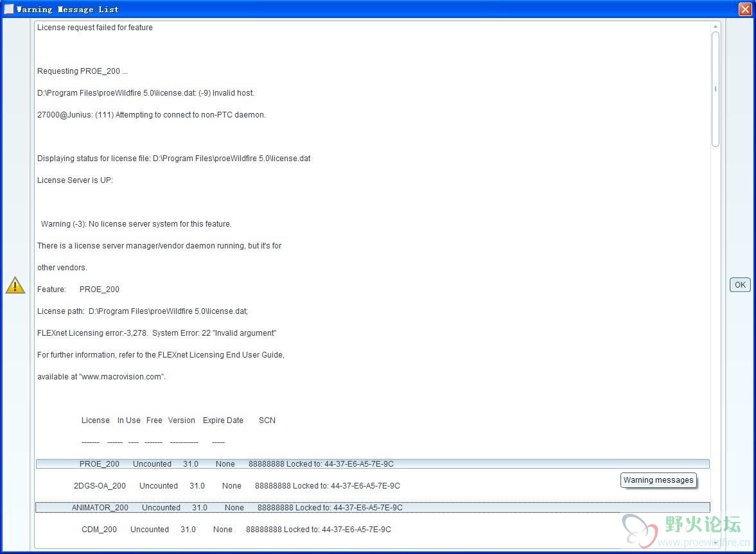
Task: Click the 'Feature: PROE_200' line
Action: [78, 290]
